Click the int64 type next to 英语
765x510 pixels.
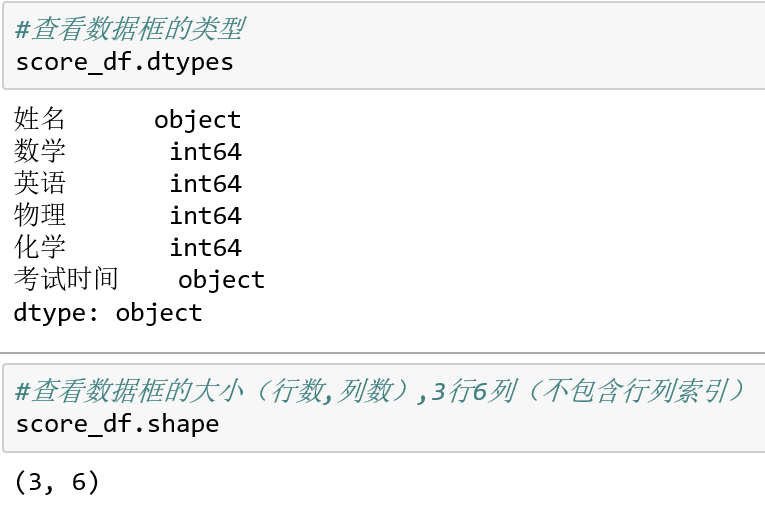coord(205,184)
